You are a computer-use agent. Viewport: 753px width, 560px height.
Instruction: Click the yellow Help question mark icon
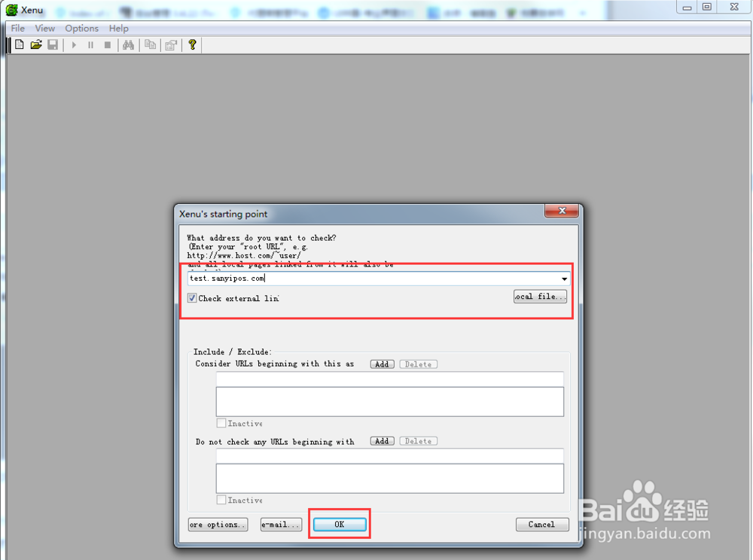point(193,44)
